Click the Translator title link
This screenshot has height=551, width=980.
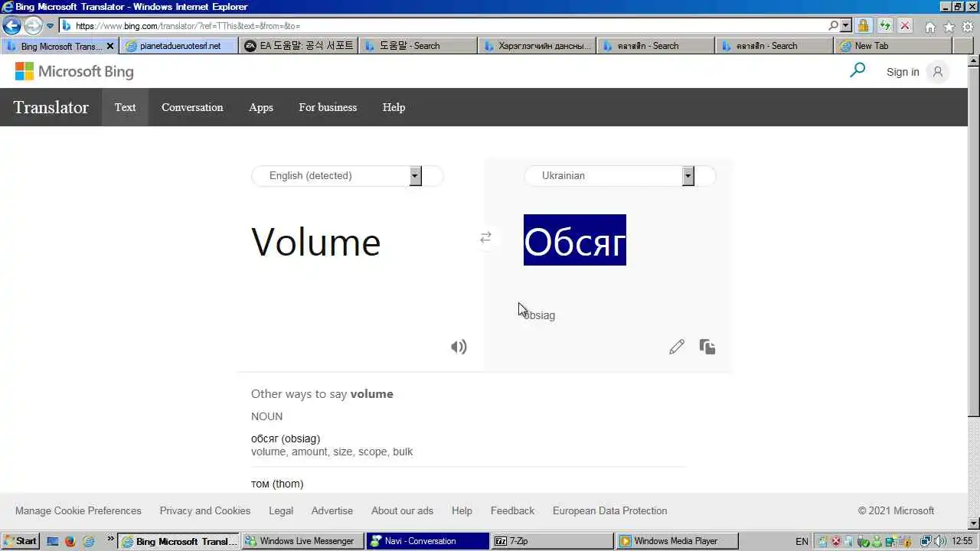click(51, 107)
